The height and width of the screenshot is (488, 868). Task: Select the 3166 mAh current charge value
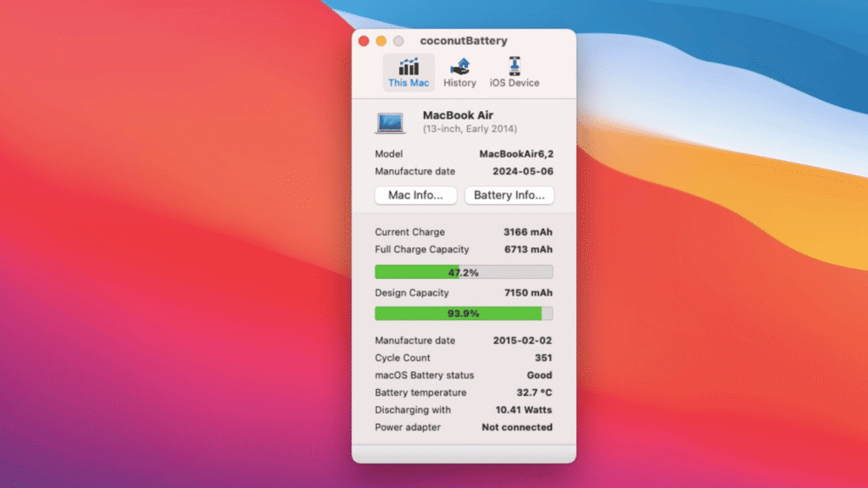coord(527,232)
